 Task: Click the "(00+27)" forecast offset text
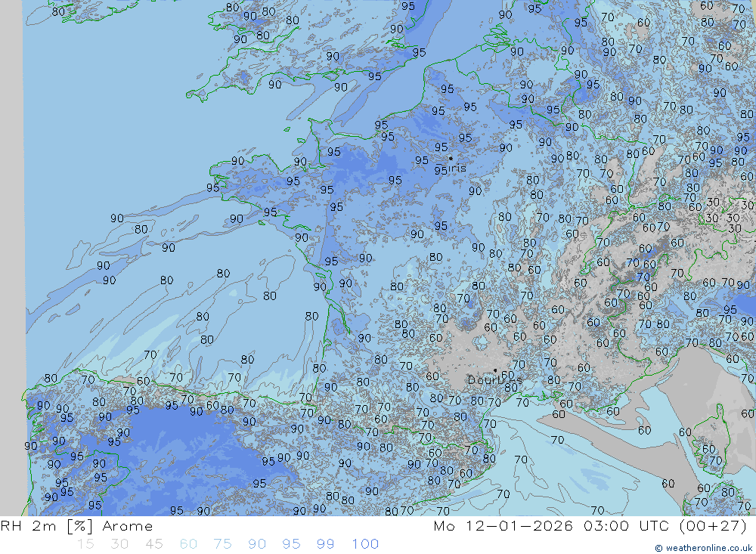713,526
